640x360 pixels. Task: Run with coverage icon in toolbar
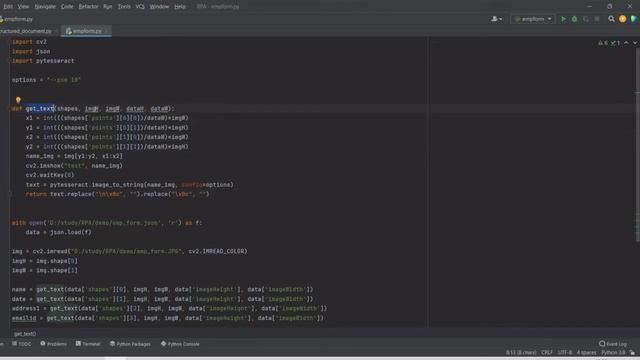pyautogui.click(x=586, y=19)
